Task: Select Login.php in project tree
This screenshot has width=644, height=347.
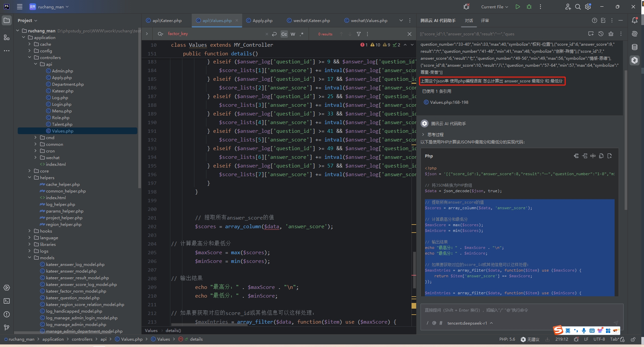Action: [61, 104]
